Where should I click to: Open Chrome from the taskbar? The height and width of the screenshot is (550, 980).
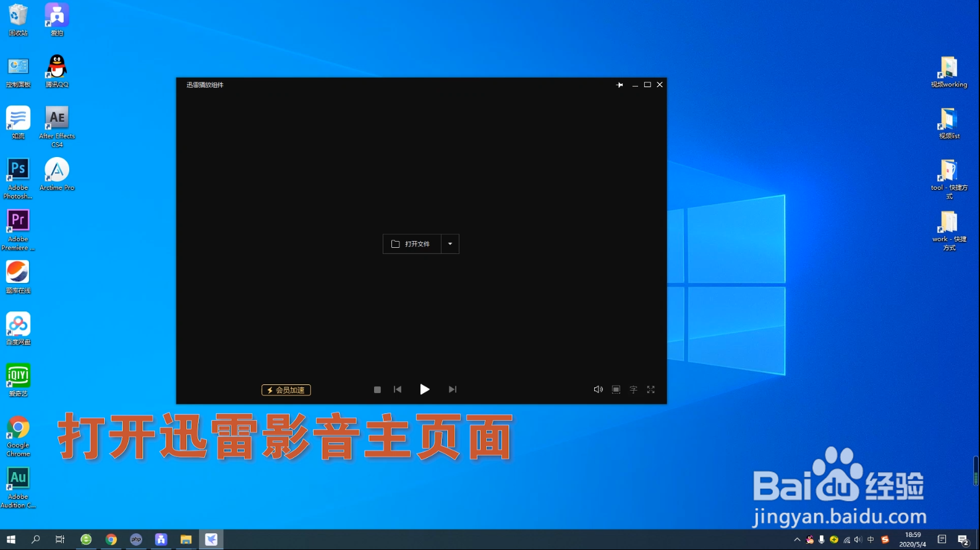[x=111, y=539]
